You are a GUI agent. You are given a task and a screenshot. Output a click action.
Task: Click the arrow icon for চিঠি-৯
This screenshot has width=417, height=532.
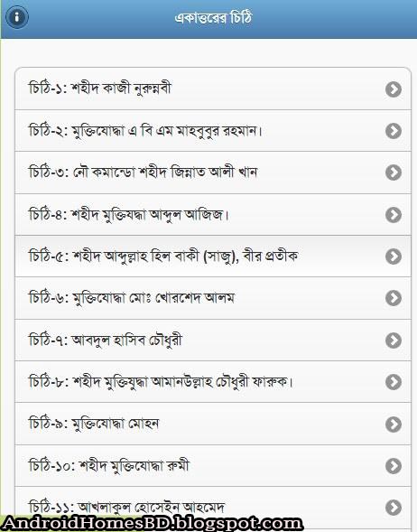(x=394, y=425)
